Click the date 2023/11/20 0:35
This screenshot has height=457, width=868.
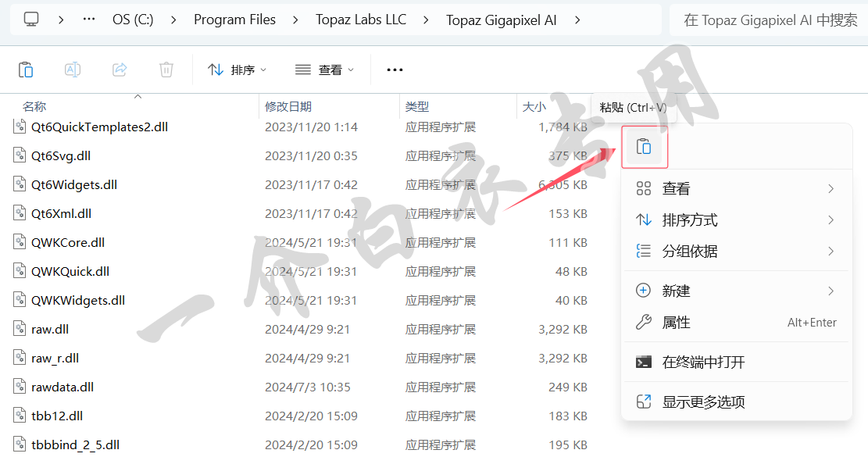tap(311, 155)
